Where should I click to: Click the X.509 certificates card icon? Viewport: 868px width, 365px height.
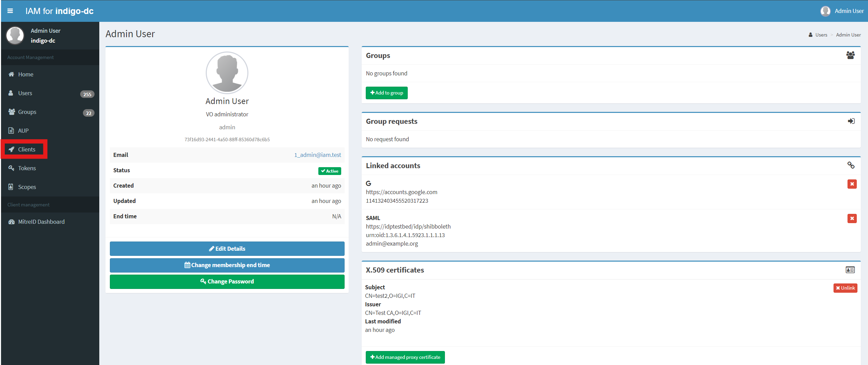850,270
